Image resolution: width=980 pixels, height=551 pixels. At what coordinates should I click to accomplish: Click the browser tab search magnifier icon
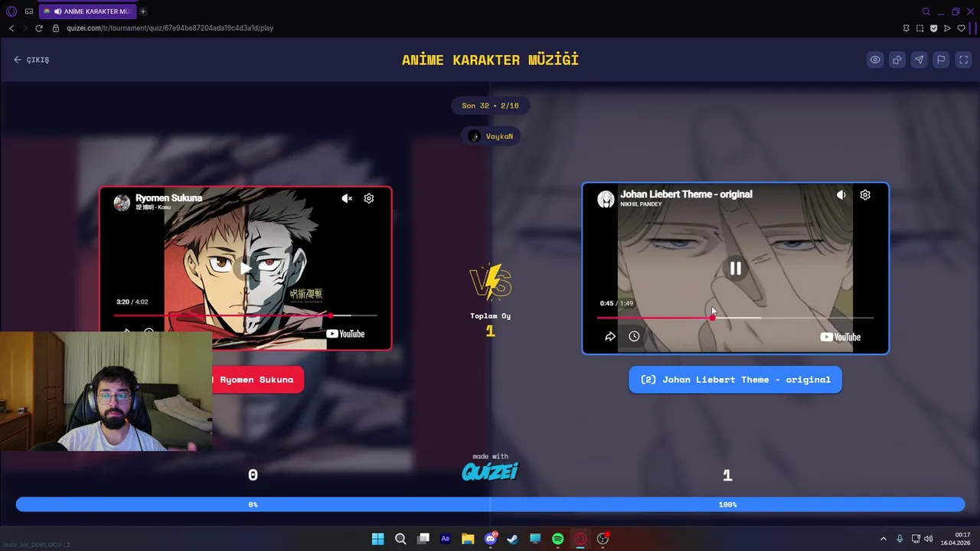point(926,11)
